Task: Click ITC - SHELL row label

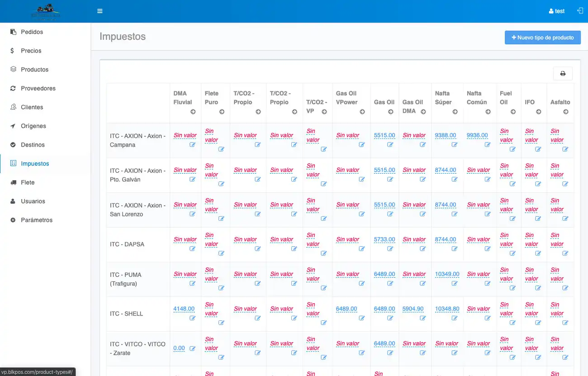Action: (x=126, y=314)
